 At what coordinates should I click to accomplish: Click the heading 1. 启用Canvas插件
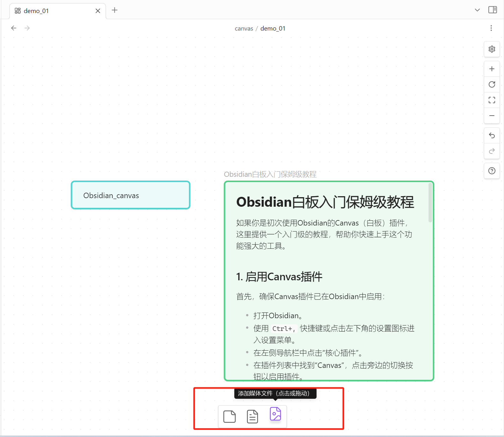click(279, 276)
